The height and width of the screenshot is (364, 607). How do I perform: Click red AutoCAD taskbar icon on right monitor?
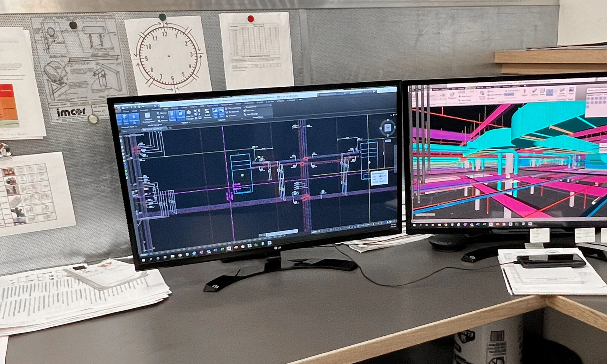[491, 224]
